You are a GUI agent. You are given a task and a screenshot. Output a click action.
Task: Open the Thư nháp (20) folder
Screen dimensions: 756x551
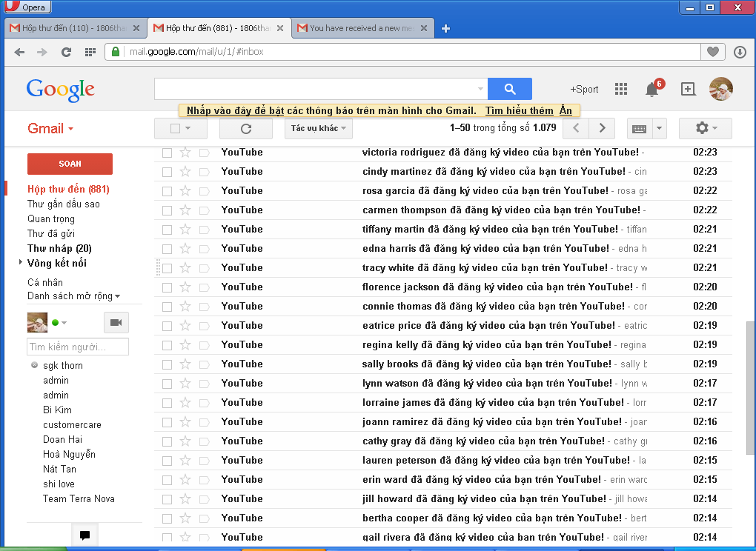[59, 248]
